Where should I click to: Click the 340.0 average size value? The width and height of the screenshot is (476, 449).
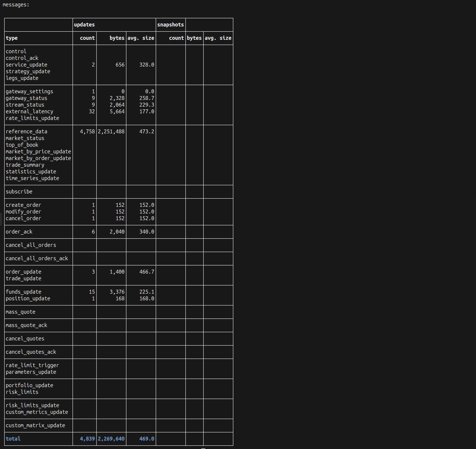pos(147,232)
